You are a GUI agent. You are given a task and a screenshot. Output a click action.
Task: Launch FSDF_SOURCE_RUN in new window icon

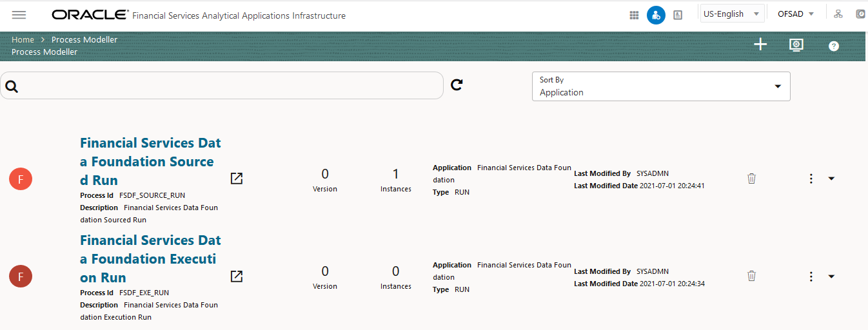(x=237, y=179)
